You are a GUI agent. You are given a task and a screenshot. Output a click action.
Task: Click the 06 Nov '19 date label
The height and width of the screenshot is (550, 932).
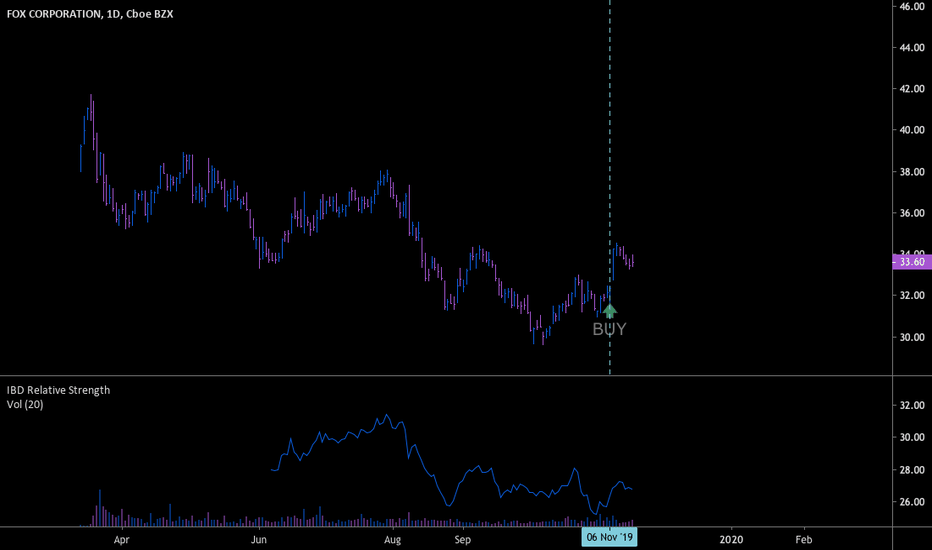click(x=609, y=538)
